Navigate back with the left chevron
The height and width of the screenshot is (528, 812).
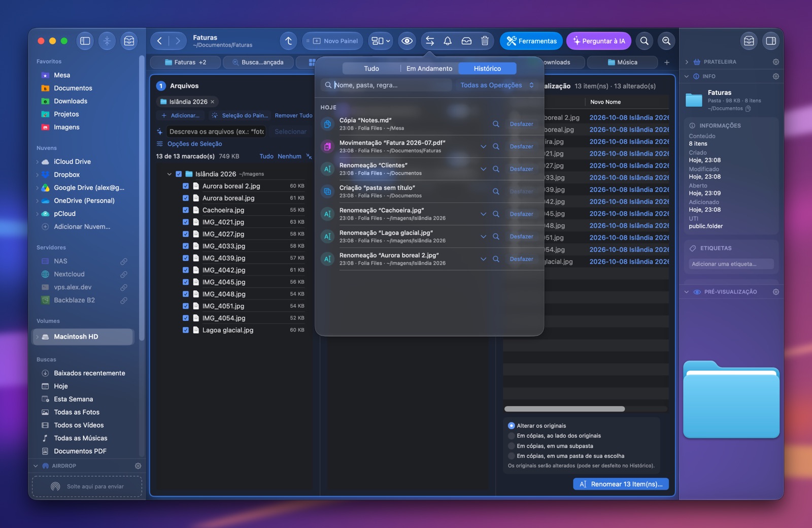point(159,41)
